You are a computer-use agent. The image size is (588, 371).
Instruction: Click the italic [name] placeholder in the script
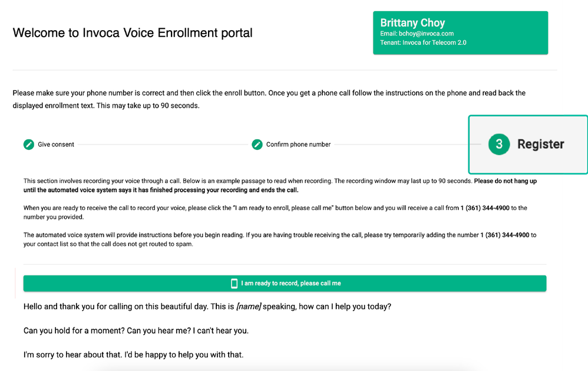pyautogui.click(x=248, y=307)
